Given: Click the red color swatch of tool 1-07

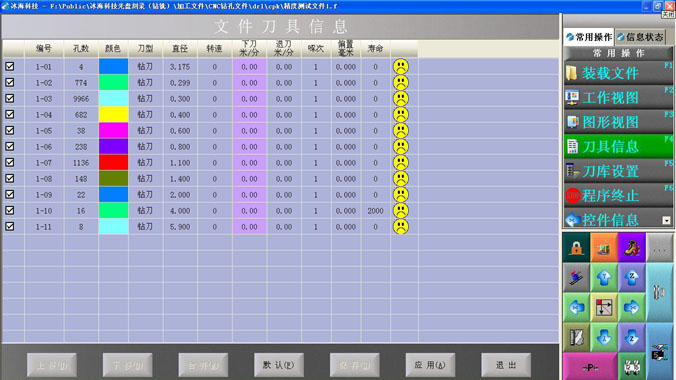Looking at the screenshot, I should tap(113, 162).
